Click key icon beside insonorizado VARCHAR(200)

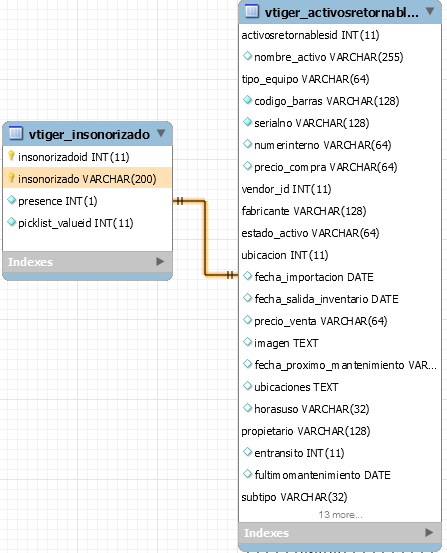click(11, 178)
